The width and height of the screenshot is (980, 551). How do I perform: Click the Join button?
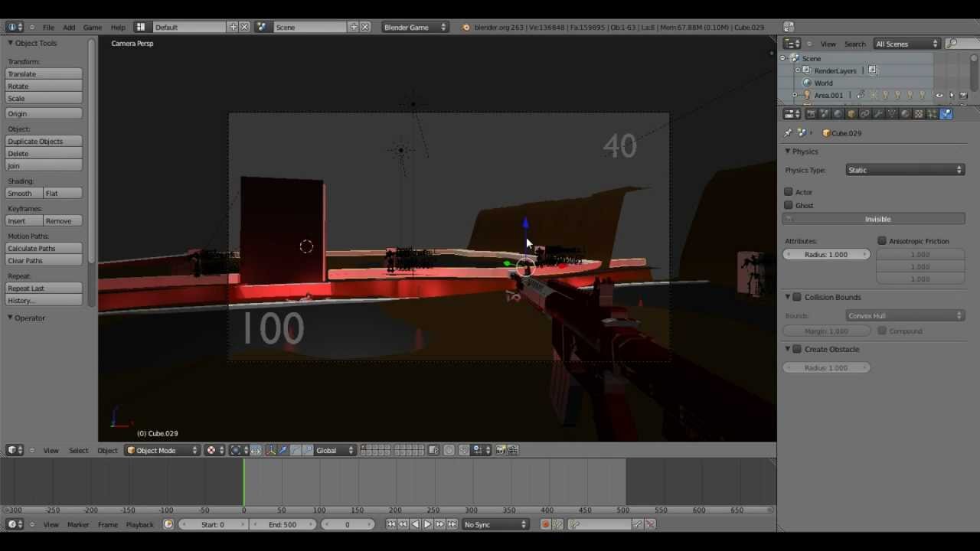tap(44, 165)
